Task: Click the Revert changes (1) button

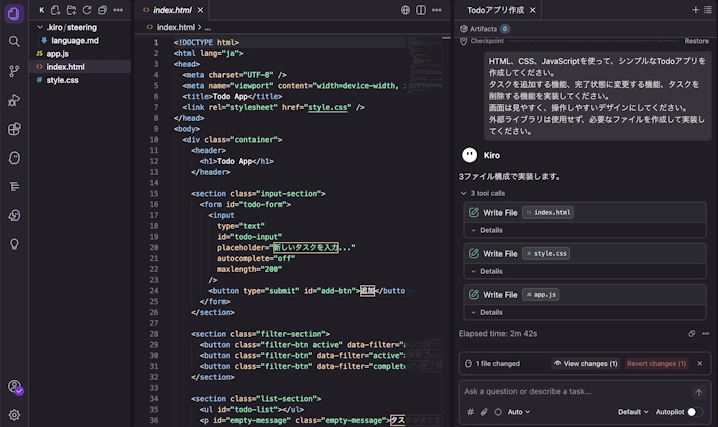Action: pos(656,363)
